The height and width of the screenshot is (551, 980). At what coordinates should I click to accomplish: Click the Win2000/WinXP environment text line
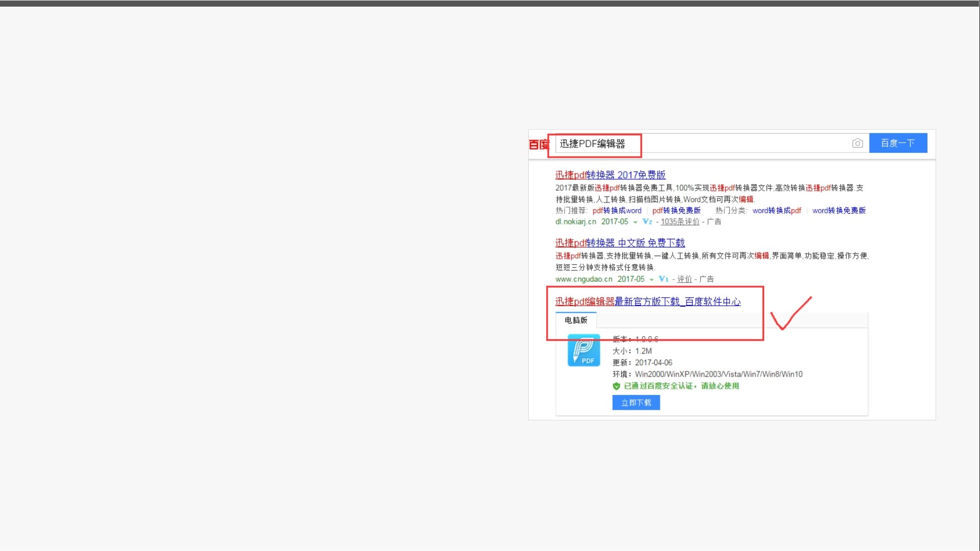pos(707,374)
